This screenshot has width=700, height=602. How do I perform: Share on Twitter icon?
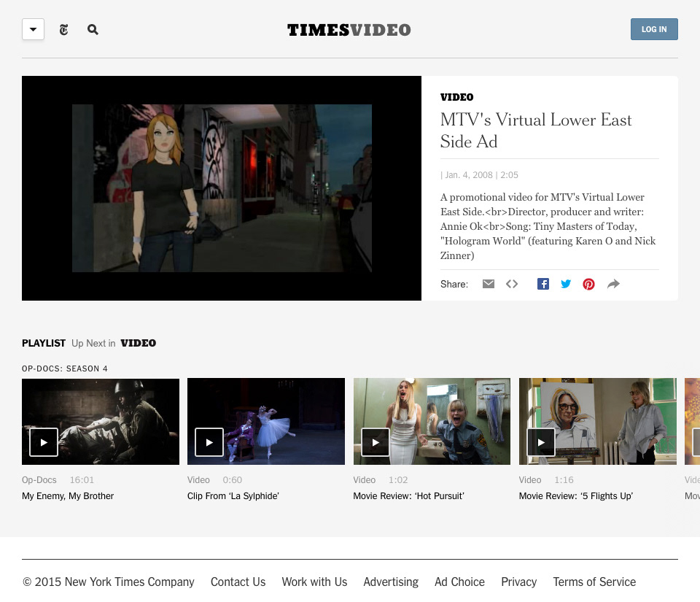pyautogui.click(x=566, y=284)
